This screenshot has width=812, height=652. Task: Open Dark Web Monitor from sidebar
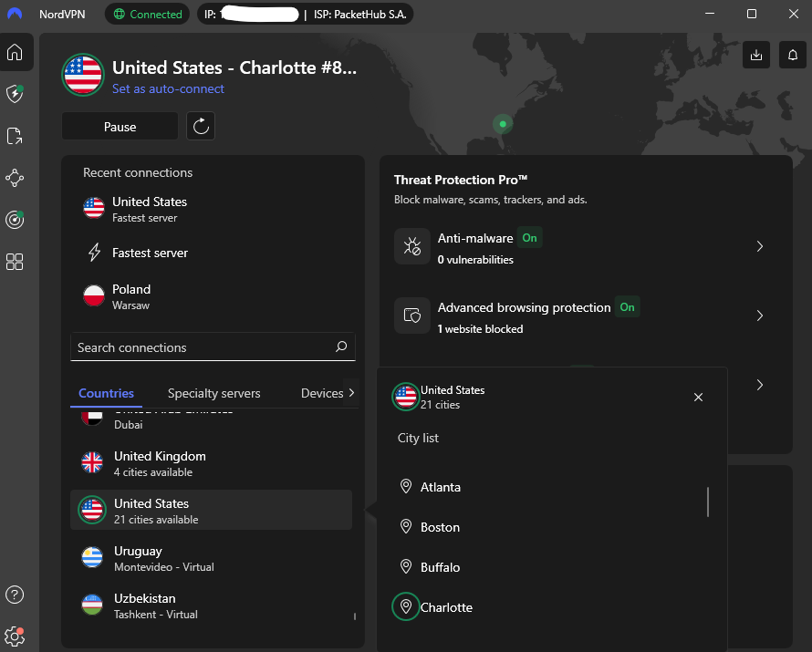pos(16,220)
